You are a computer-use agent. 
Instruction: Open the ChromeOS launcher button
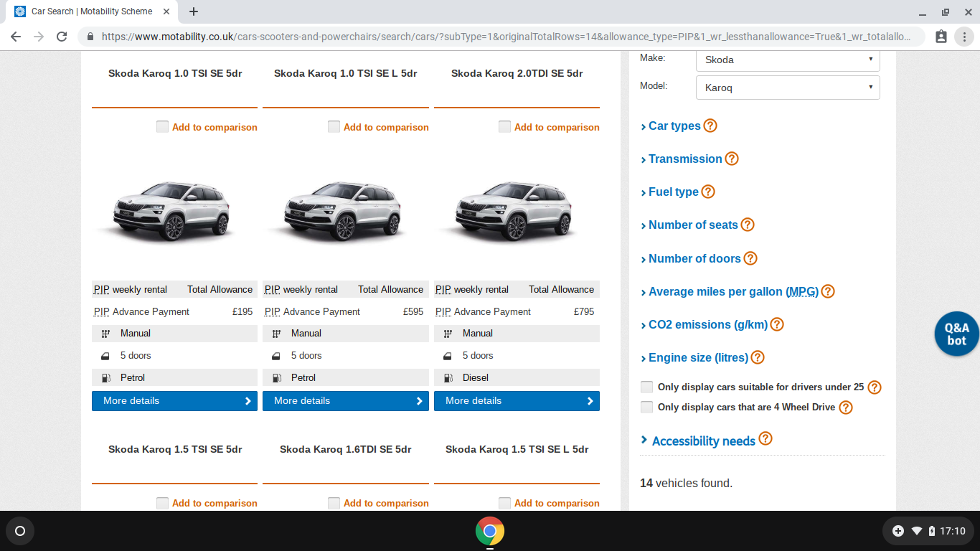click(x=20, y=531)
